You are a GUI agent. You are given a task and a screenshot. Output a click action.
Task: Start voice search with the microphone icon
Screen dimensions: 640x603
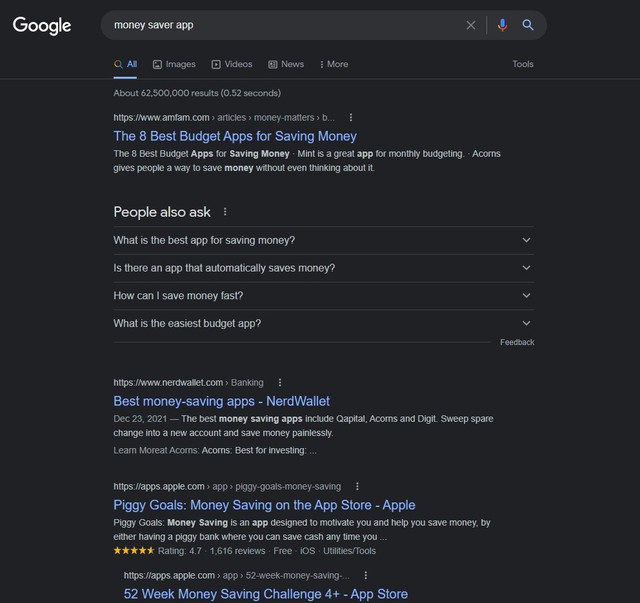502,25
